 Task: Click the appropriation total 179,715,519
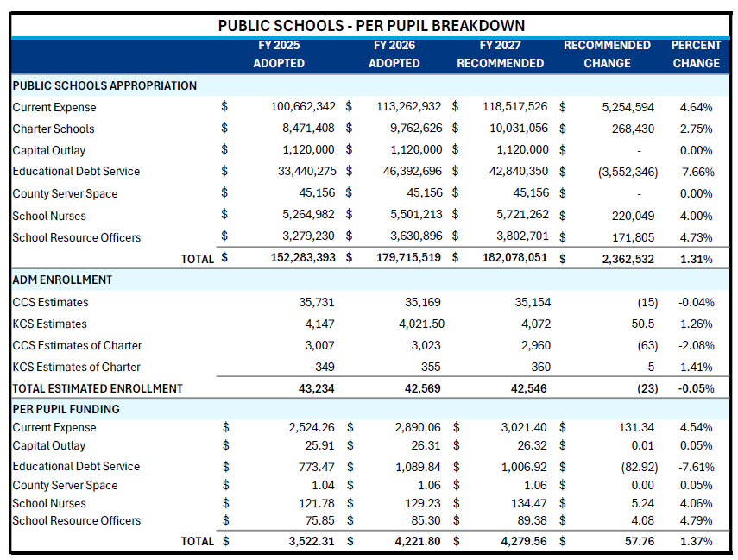point(408,257)
